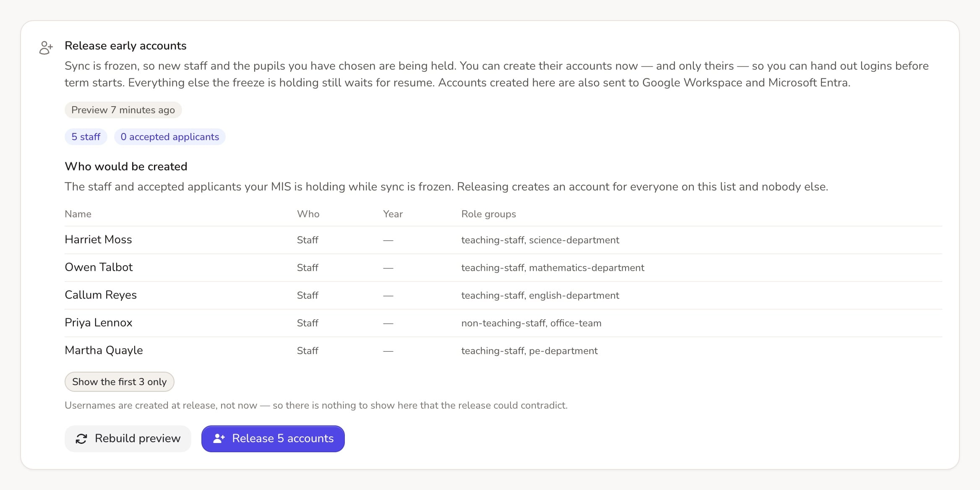Click the 5 staff badge

click(86, 137)
